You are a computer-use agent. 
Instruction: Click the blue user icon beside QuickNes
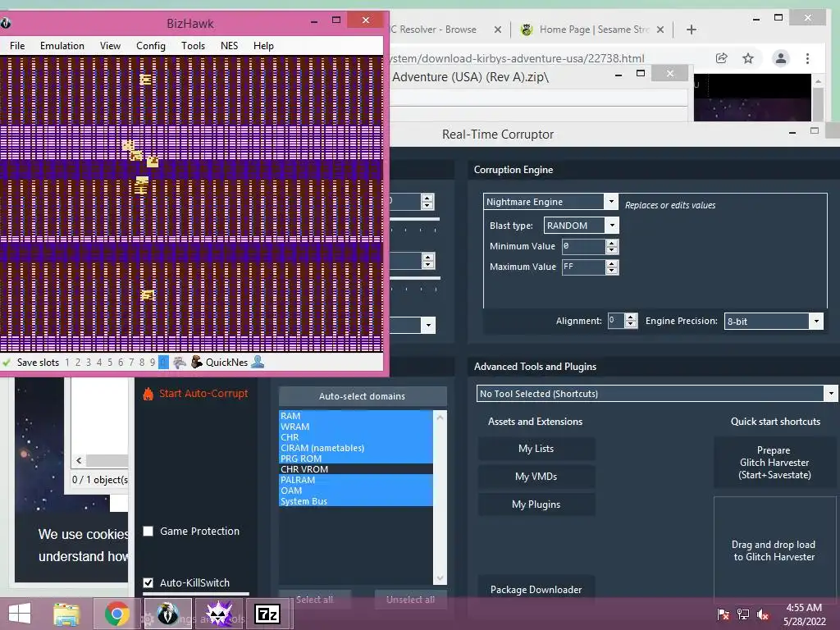258,362
